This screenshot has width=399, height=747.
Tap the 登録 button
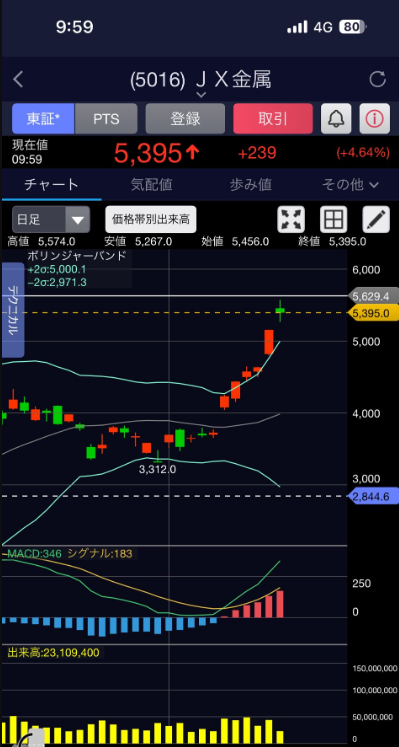coord(185,119)
